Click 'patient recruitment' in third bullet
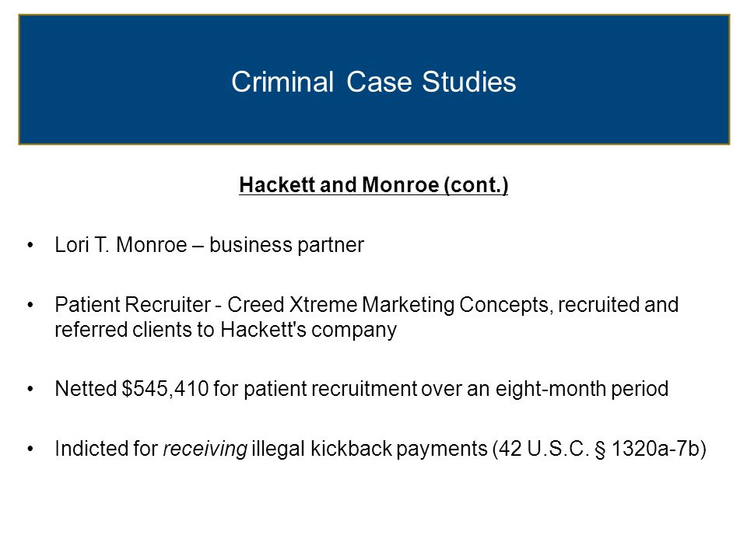 (331, 389)
